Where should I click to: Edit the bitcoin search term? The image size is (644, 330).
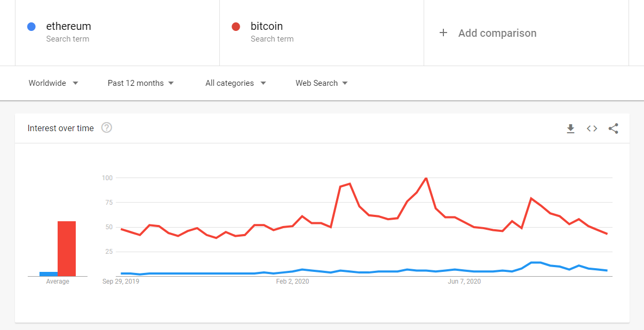click(x=267, y=26)
